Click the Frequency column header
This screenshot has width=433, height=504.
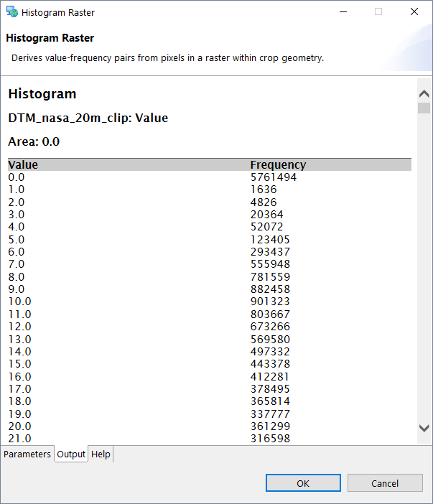pyautogui.click(x=278, y=164)
